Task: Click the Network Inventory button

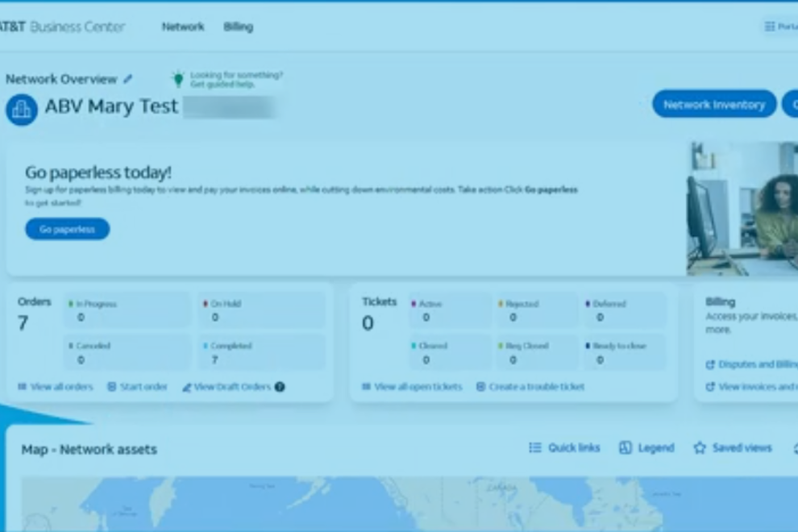Action: (713, 104)
